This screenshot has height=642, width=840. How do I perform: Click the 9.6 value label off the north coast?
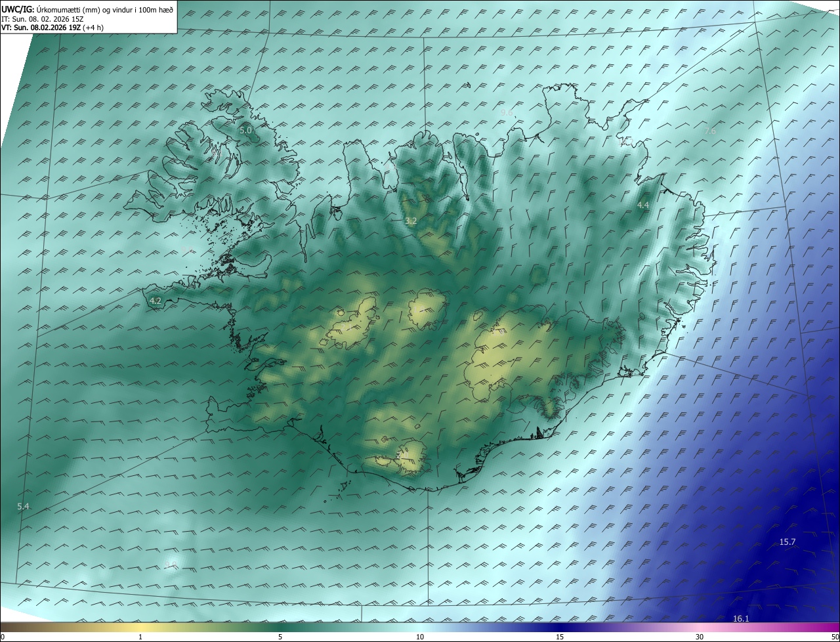point(507,113)
